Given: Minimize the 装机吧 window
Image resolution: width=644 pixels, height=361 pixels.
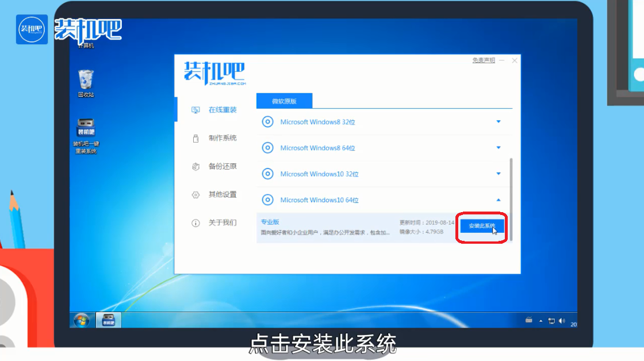Looking at the screenshot, I should pyautogui.click(x=502, y=60).
